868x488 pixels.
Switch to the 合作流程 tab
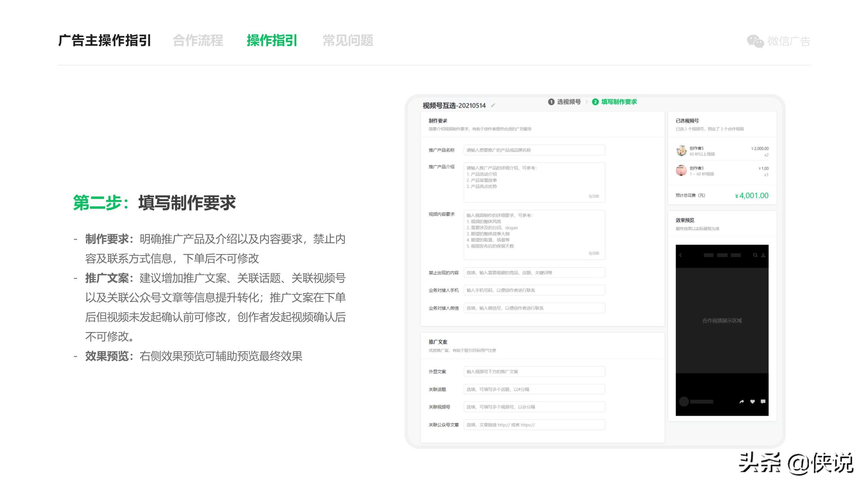click(x=198, y=40)
